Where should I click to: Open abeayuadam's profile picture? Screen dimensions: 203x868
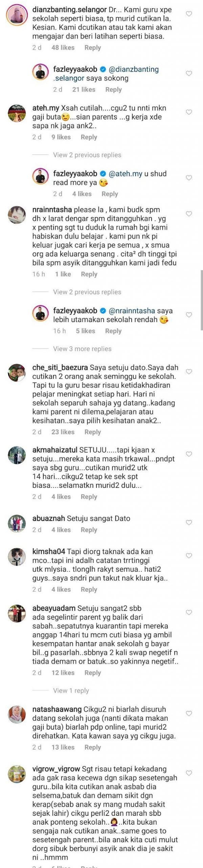pyautogui.click(x=17, y=613)
